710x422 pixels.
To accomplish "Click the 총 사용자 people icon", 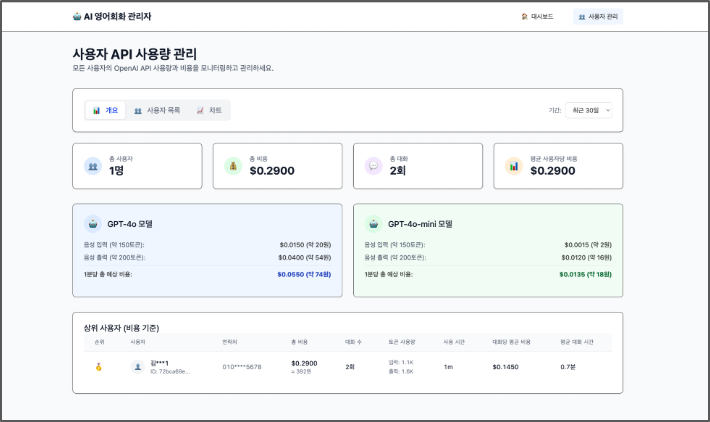I will point(92,166).
